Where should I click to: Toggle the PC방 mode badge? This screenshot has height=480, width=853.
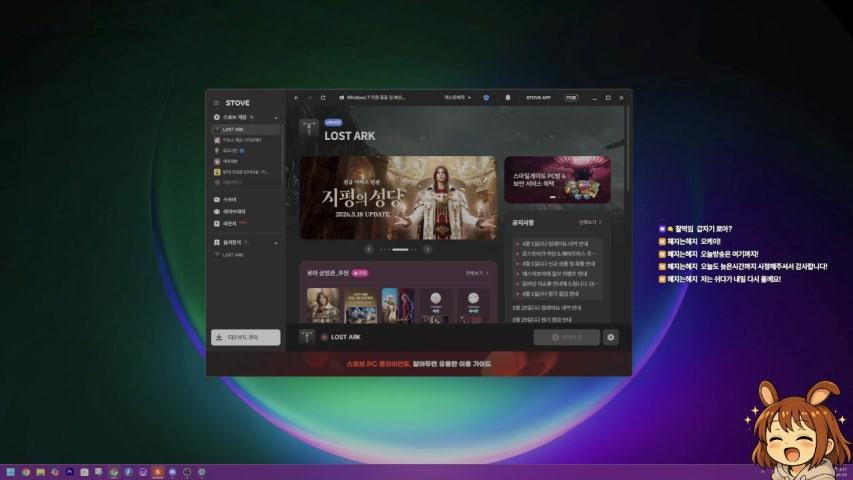[570, 98]
